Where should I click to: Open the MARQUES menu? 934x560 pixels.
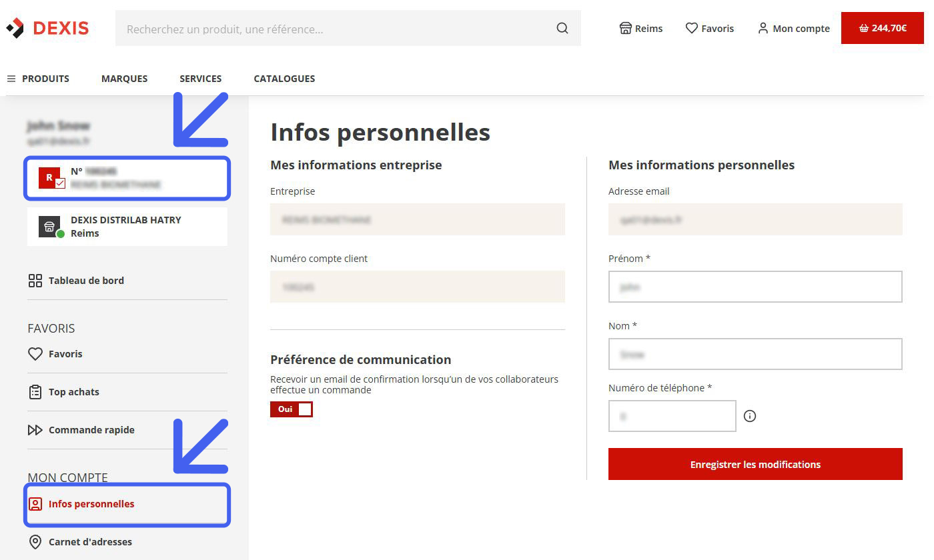(125, 79)
